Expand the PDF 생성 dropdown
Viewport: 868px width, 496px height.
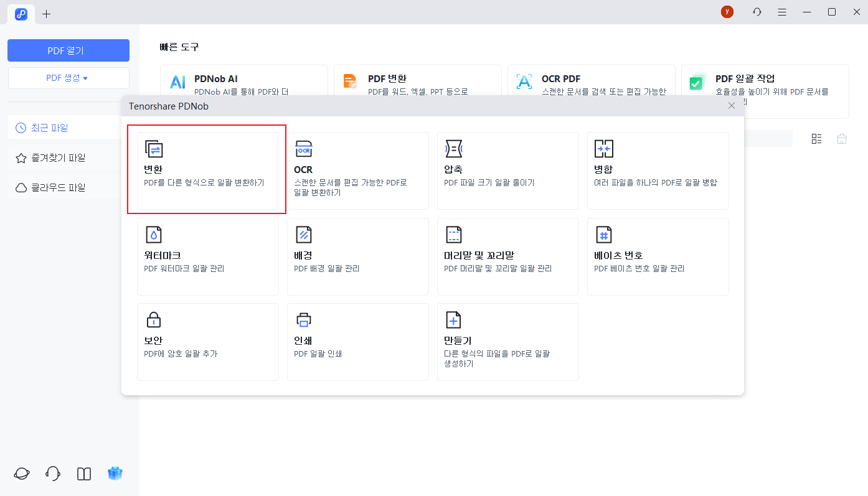pyautogui.click(x=68, y=78)
